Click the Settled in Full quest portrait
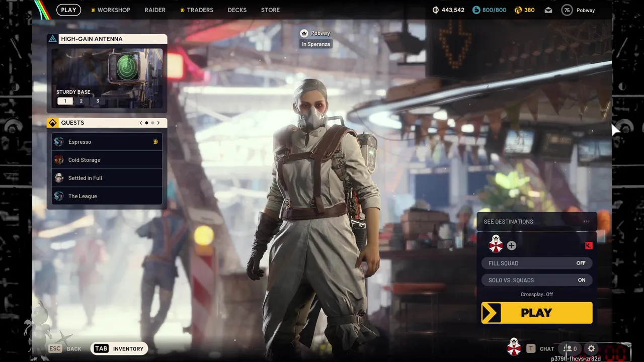The image size is (644, 362). point(59,178)
